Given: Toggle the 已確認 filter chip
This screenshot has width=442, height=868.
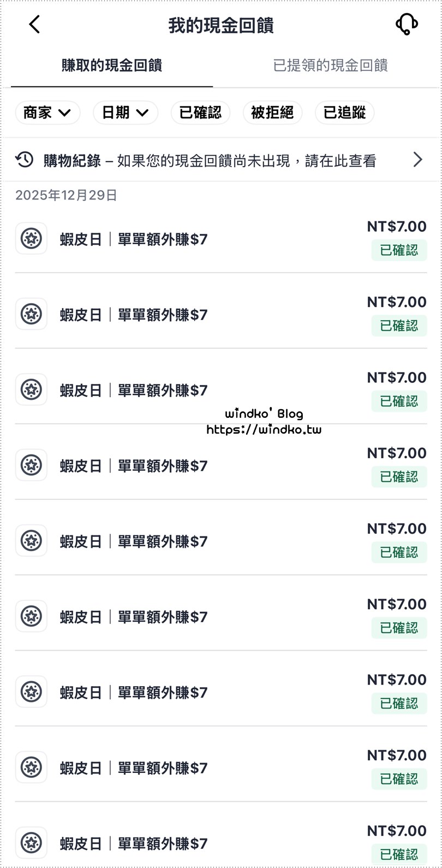Looking at the screenshot, I should [x=200, y=113].
